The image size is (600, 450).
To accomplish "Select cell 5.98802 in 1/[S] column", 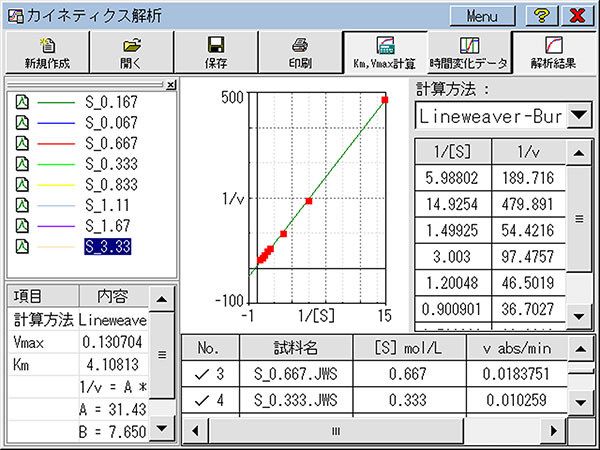I will pos(453,178).
